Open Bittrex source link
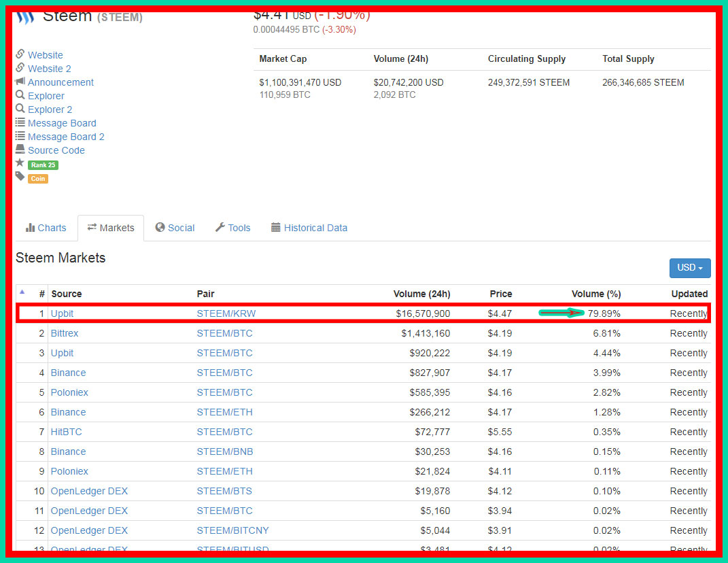Viewport: 728px width, 563px height. click(x=64, y=334)
